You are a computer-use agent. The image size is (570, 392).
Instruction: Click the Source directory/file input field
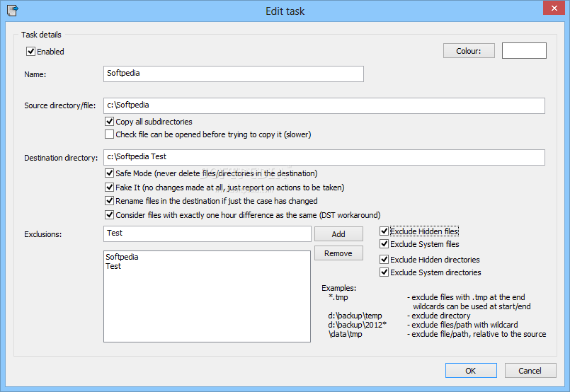point(324,105)
